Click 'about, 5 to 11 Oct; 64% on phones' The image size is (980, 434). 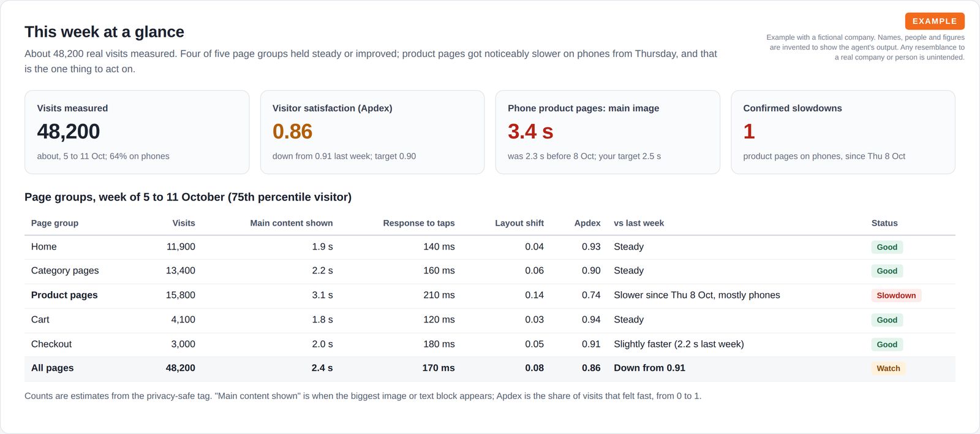pos(103,156)
